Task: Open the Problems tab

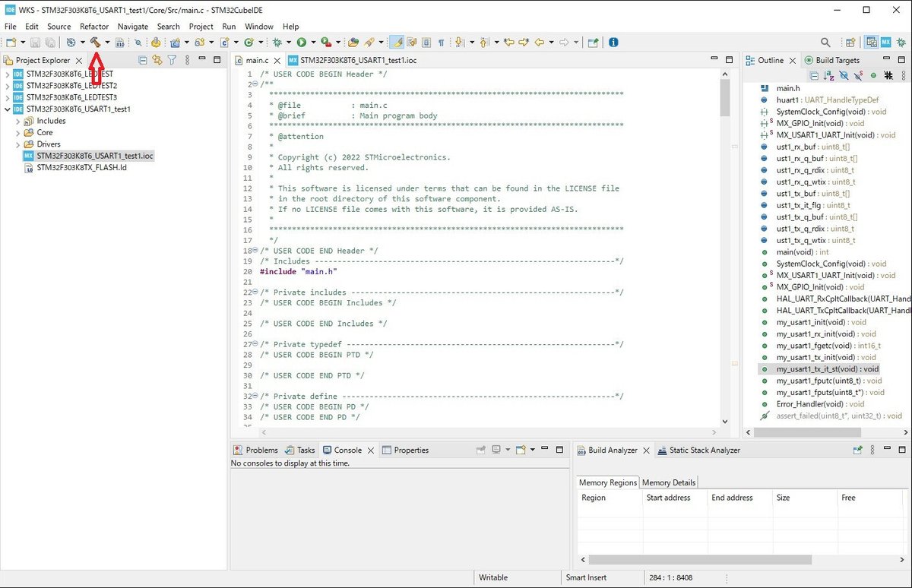Action: click(x=255, y=450)
